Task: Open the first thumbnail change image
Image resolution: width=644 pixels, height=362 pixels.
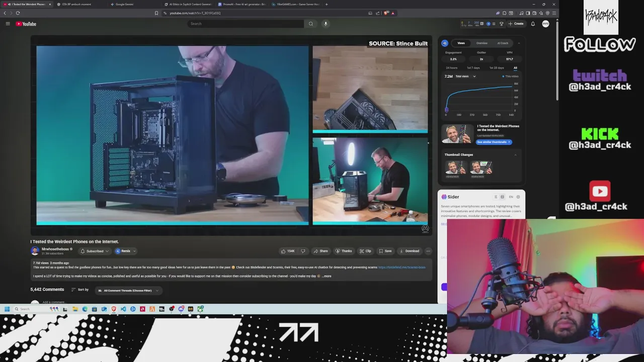Action: click(455, 167)
